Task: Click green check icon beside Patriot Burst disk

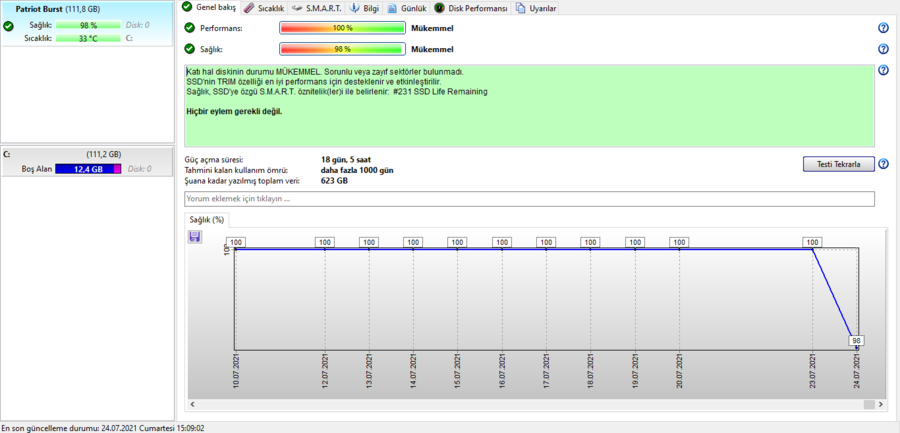Action: point(8,26)
